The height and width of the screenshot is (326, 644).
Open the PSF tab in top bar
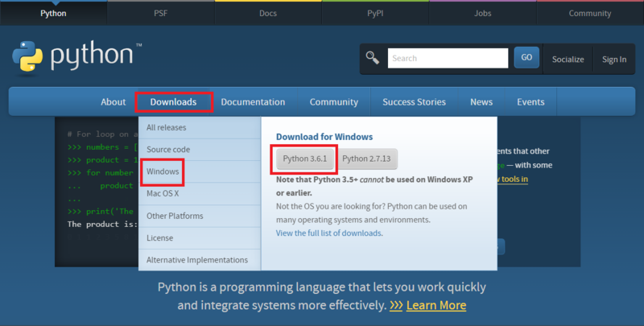160,13
